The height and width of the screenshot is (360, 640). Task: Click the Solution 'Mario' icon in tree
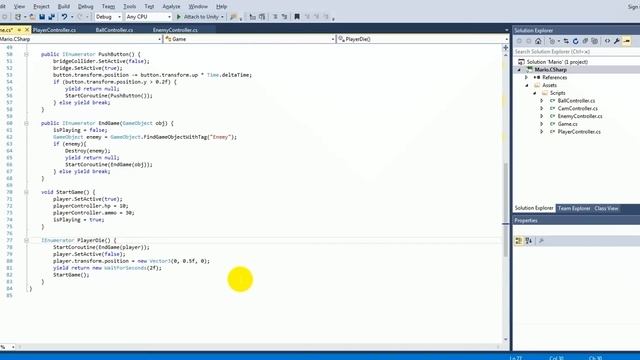point(521,62)
